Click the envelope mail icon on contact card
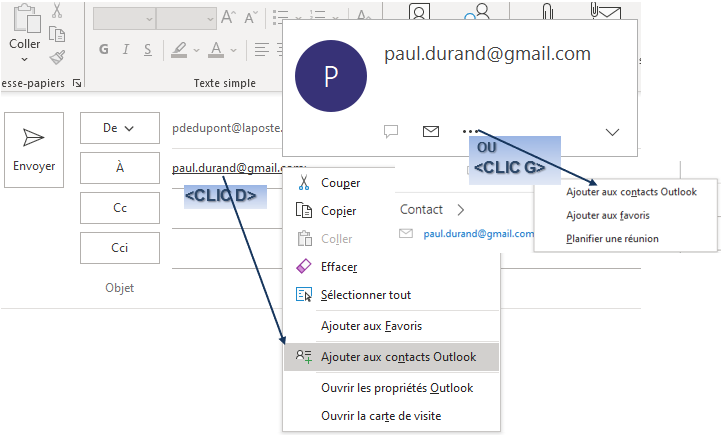Viewport: 721px width, 435px height. tap(431, 132)
